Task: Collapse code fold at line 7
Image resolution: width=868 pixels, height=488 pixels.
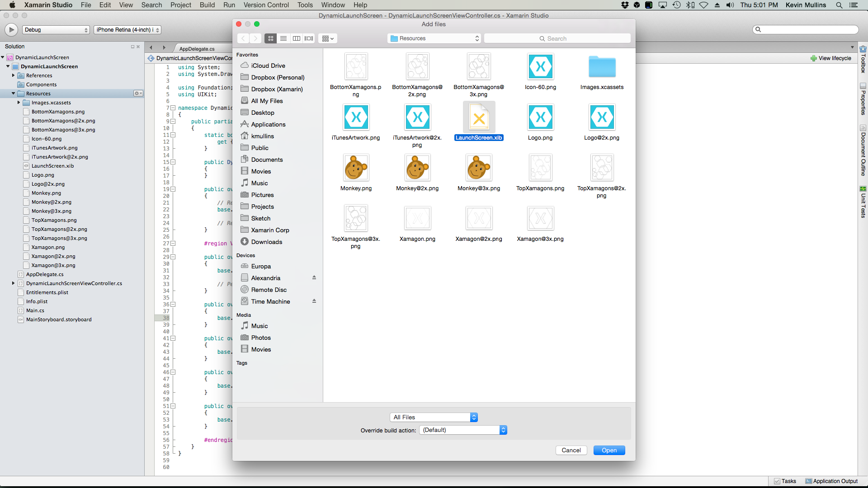Action: point(173,108)
